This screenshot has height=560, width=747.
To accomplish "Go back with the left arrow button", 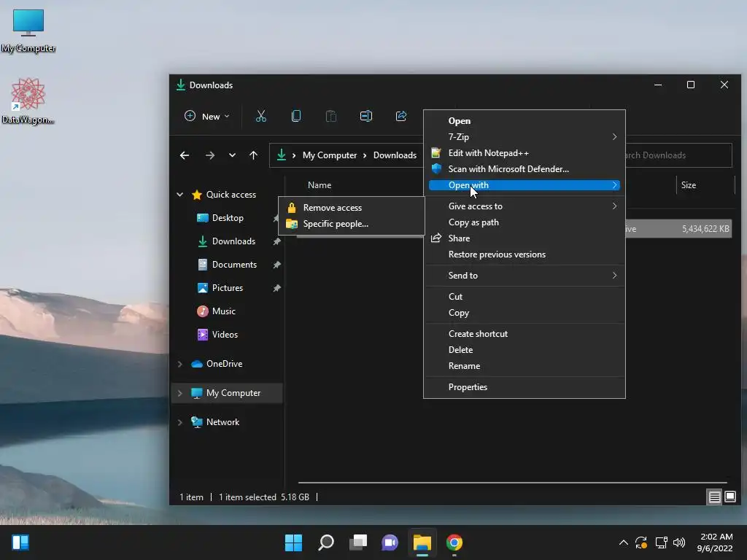I will coord(185,155).
